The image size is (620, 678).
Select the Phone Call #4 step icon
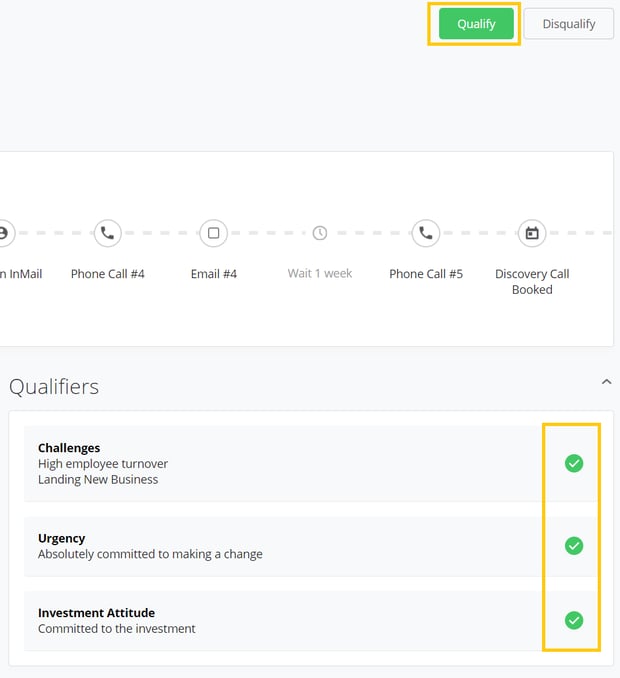107,233
